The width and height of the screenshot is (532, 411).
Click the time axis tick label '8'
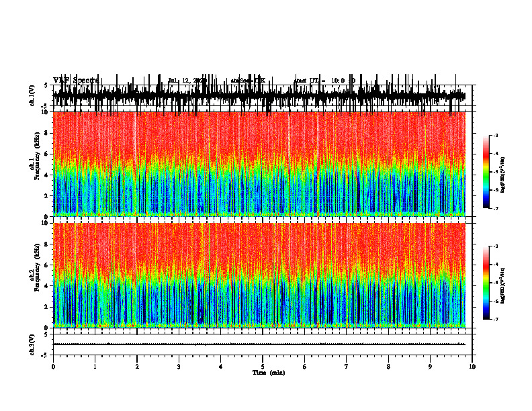click(x=388, y=367)
